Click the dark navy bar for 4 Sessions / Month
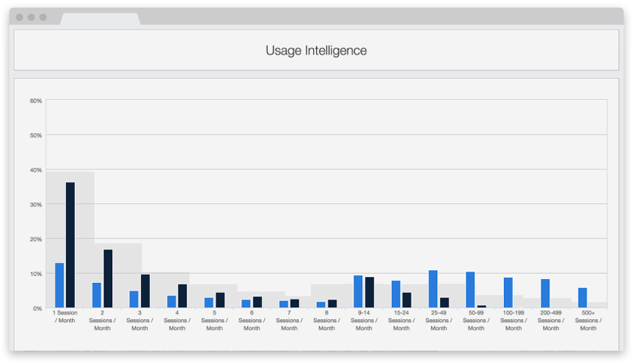Viewport: 633px width, 364px height. click(182, 296)
